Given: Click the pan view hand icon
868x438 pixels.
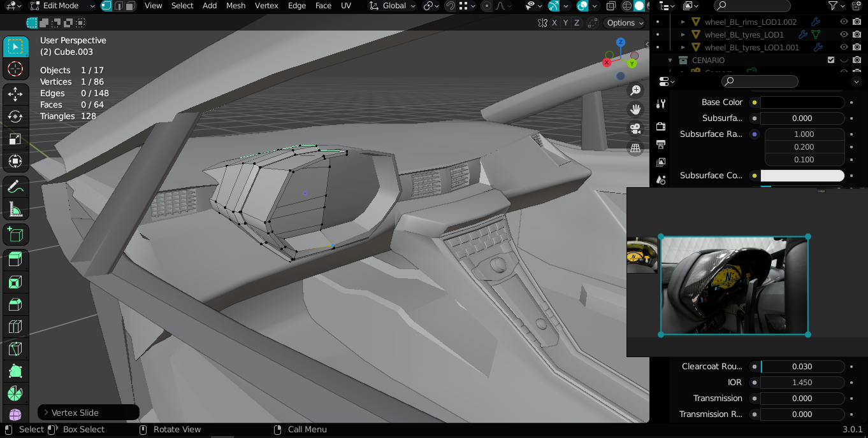Looking at the screenshot, I should tap(635, 109).
